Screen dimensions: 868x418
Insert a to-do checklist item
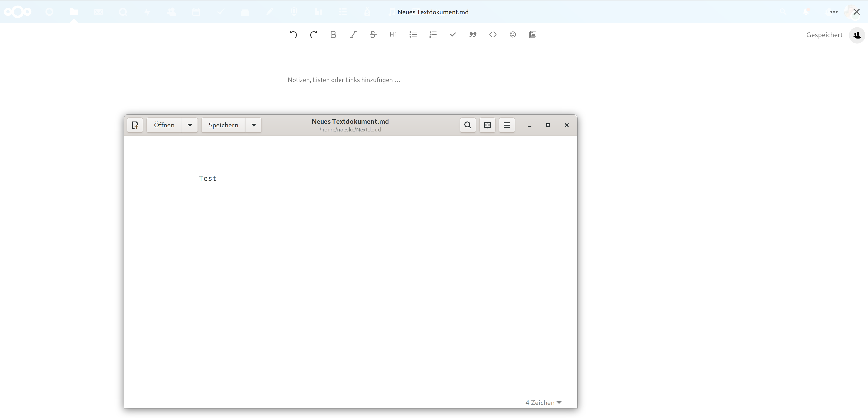(x=453, y=35)
